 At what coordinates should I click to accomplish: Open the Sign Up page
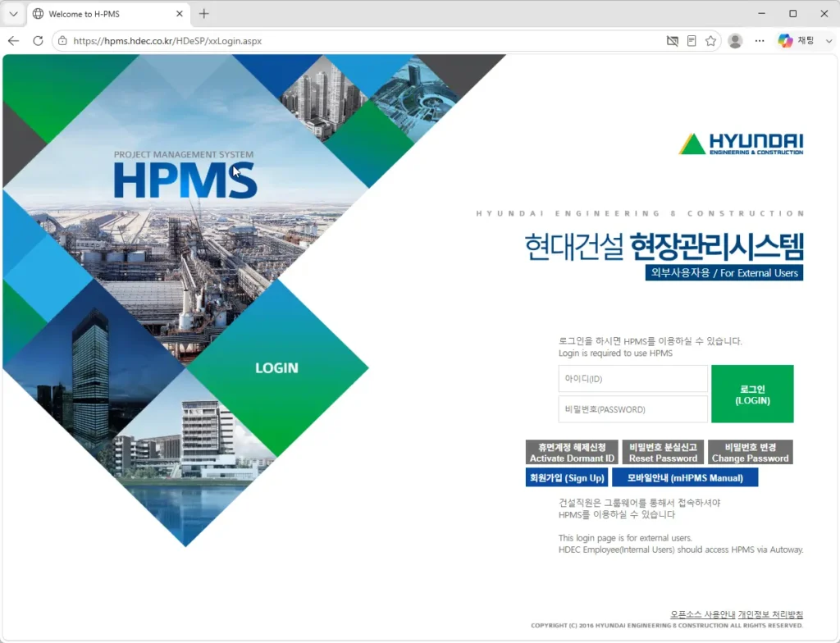coord(567,477)
